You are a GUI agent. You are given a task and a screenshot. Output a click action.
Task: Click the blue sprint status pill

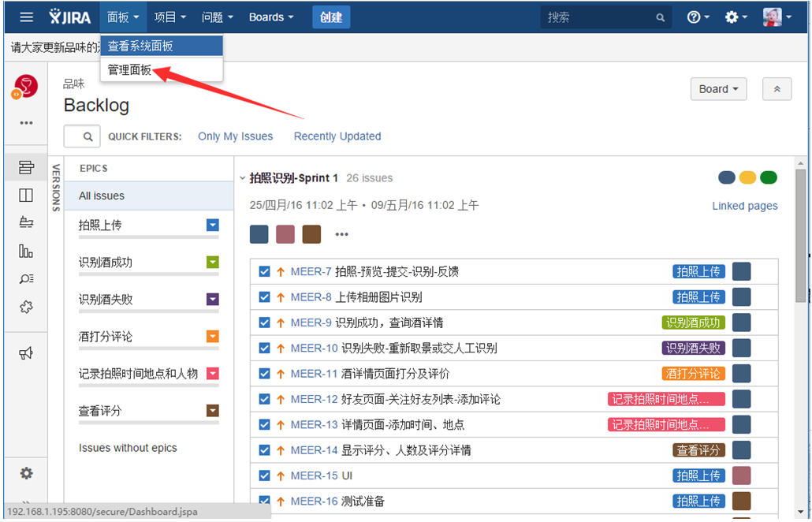(727, 177)
